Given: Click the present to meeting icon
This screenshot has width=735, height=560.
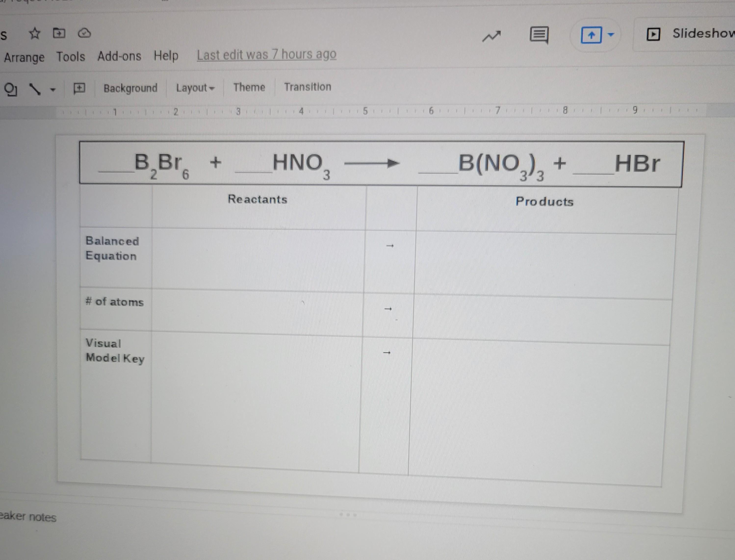Looking at the screenshot, I should [x=591, y=35].
